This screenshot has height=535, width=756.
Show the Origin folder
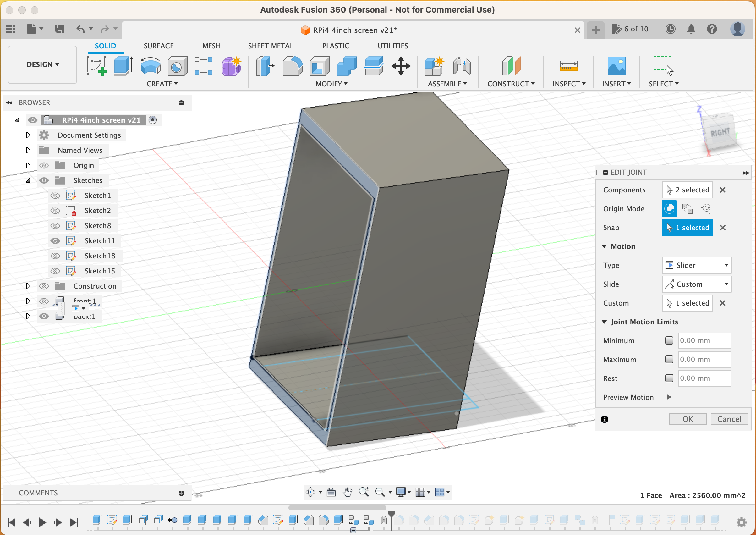click(x=44, y=165)
